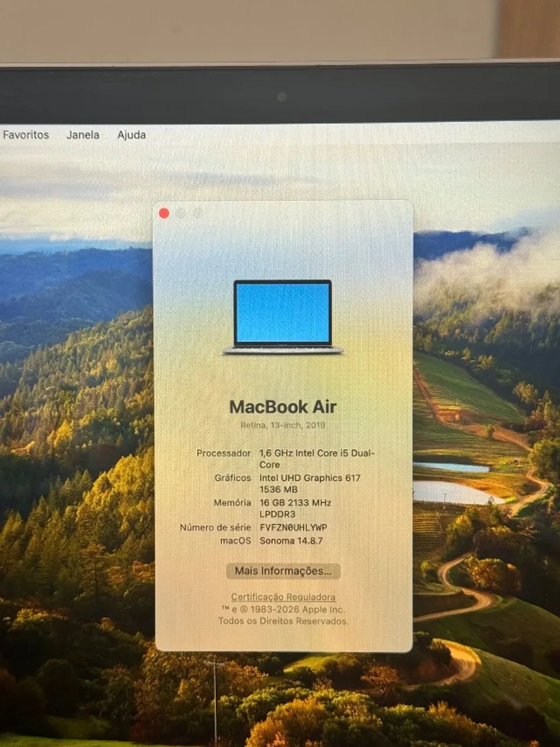Open the Certificação Reguladora link
The height and width of the screenshot is (747, 560).
coord(283,597)
